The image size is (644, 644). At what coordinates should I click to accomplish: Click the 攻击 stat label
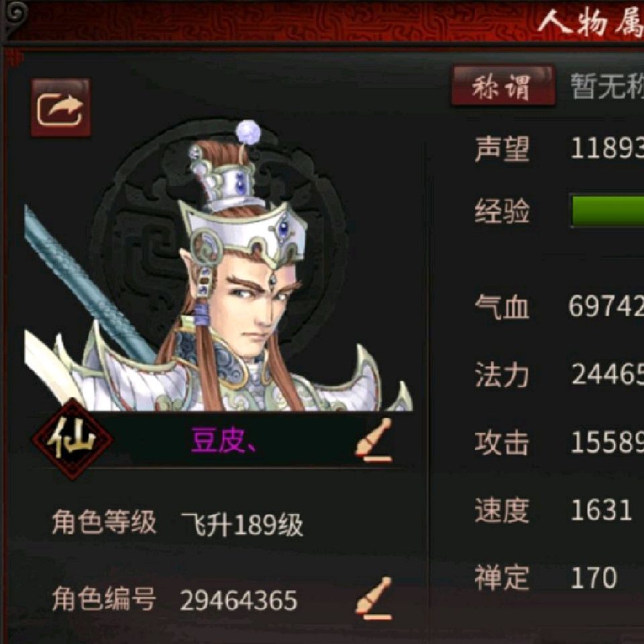click(502, 443)
